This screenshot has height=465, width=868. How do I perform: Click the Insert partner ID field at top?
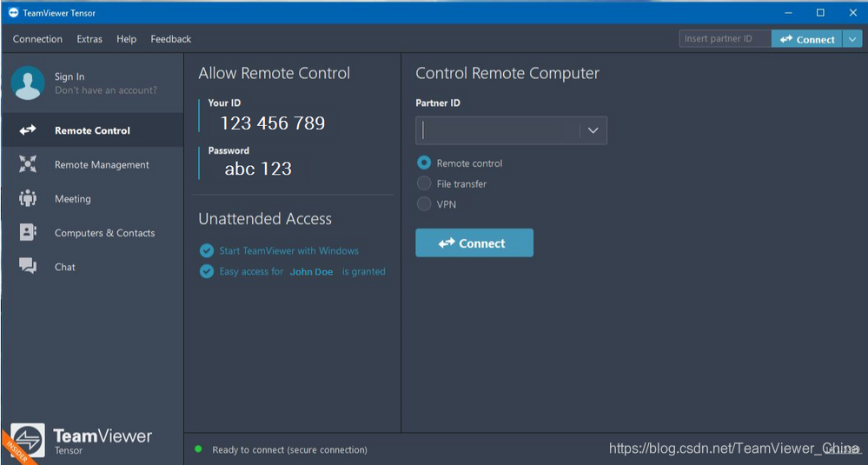click(726, 39)
